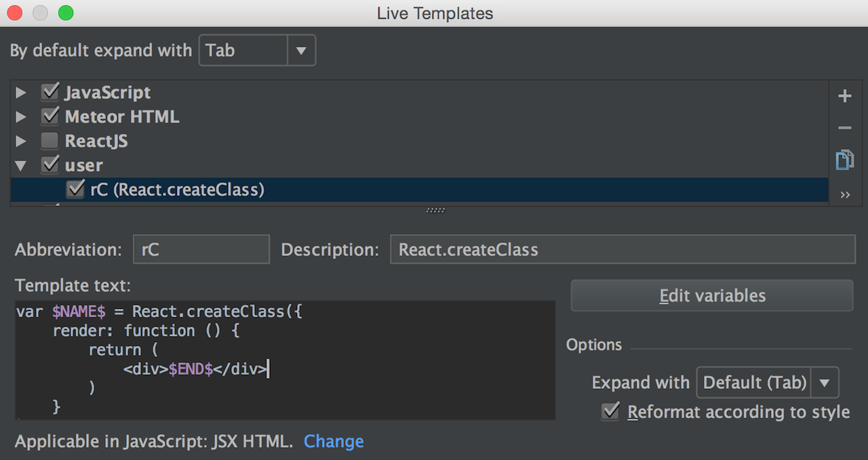
Task: Expand the Meteor HTML group
Action: pos(21,117)
